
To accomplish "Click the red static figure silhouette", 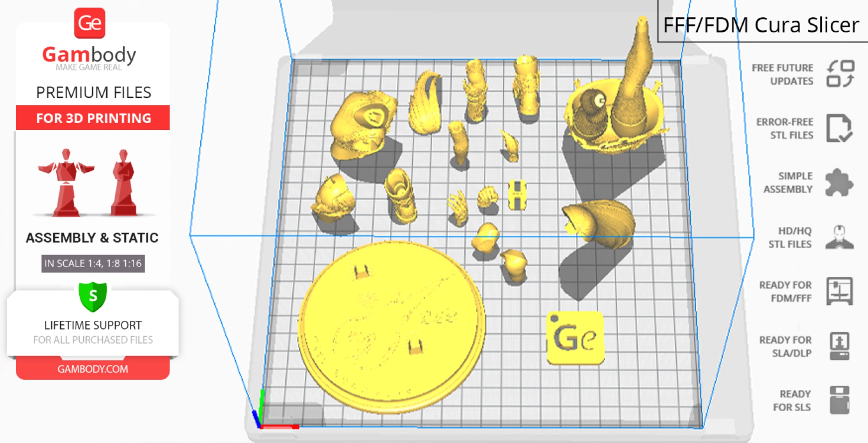I will [124, 184].
